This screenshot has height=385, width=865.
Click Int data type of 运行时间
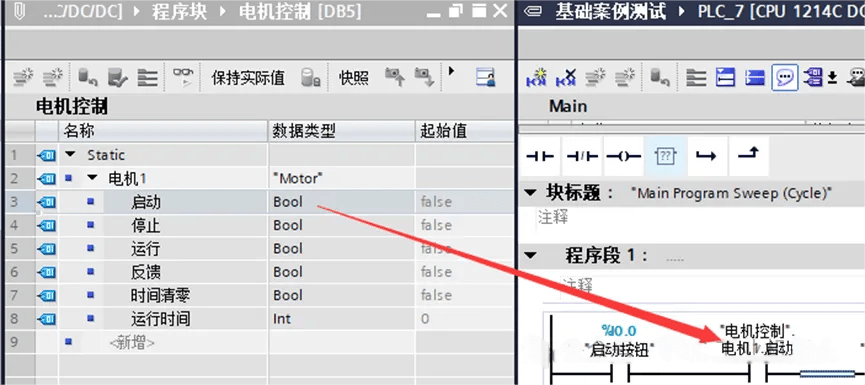pyautogui.click(x=341, y=319)
